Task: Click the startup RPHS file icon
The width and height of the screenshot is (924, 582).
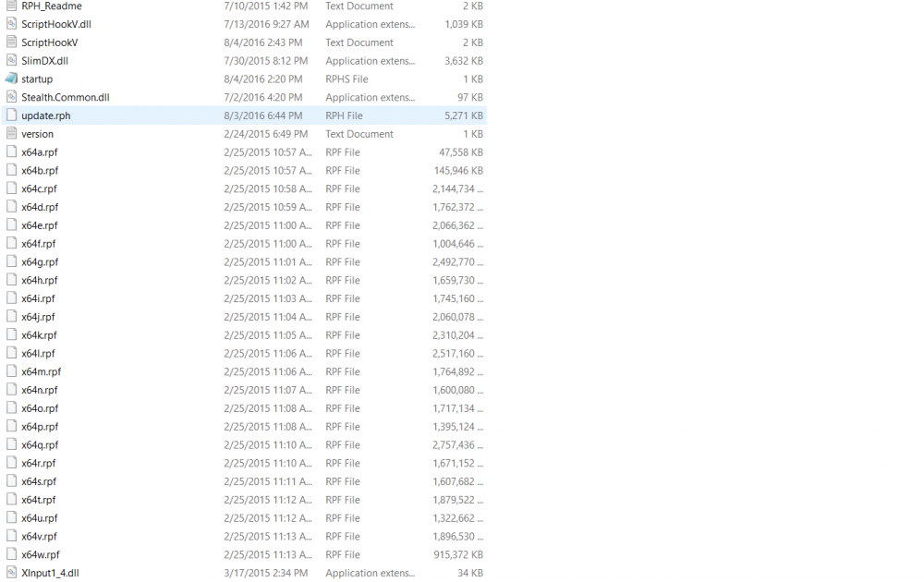Action: [11, 79]
